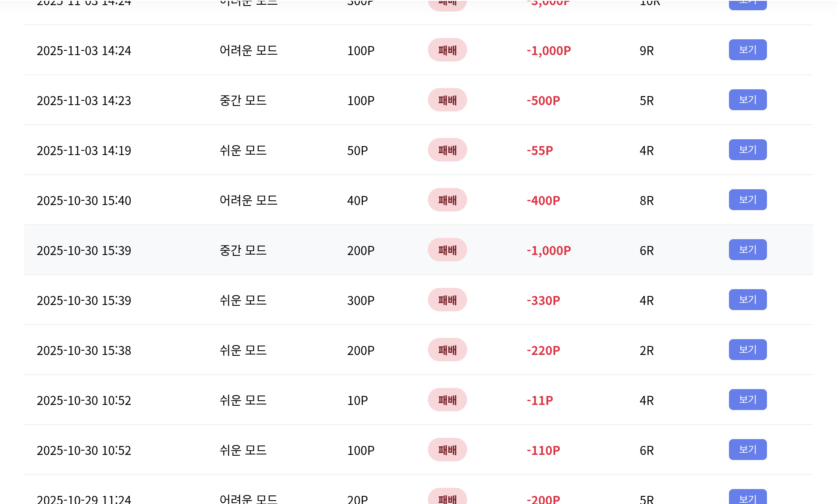
Task: Open 보기 for the -500P 중간 모드 row
Action: 747,100
